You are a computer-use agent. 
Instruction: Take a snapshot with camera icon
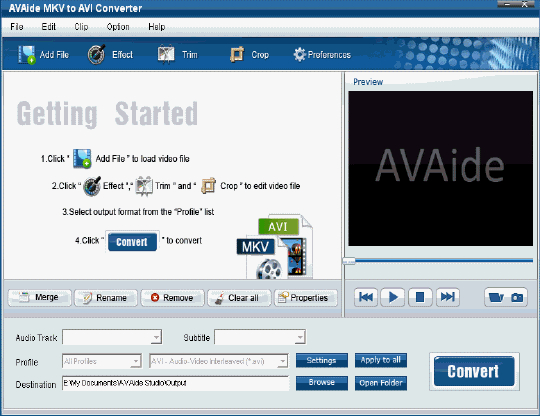pos(517,297)
